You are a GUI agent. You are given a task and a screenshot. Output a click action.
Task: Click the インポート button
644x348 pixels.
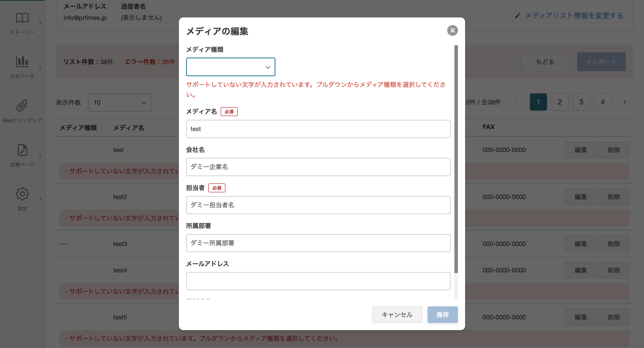[601, 62]
